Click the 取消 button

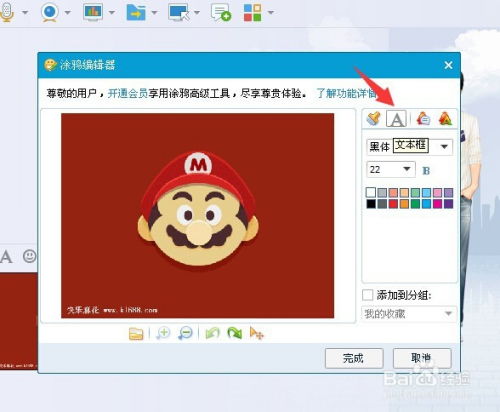pos(422,358)
